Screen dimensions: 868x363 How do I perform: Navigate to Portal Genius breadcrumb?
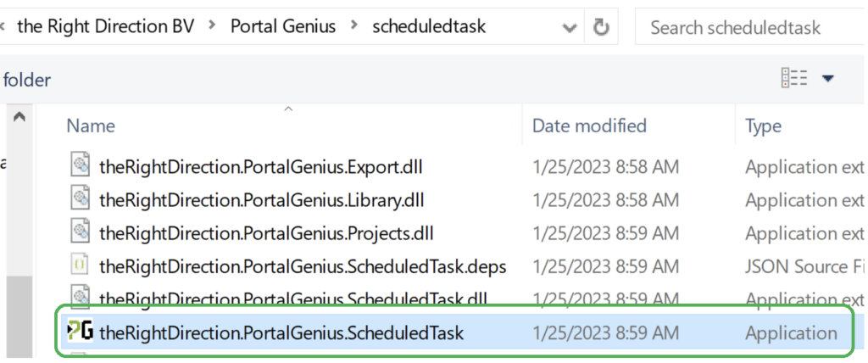283,26
